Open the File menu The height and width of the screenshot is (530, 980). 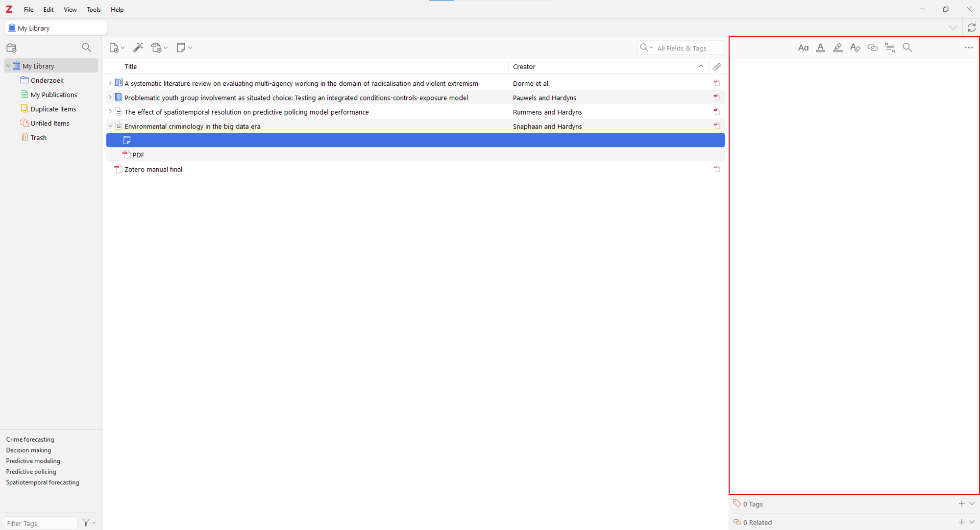[x=28, y=9]
